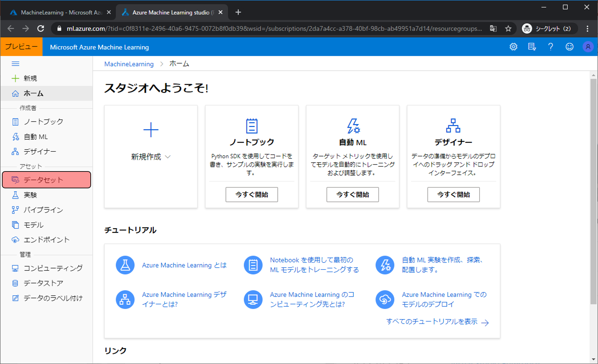Toggle the hamburger navigation menu icon
The height and width of the screenshot is (364, 598).
(15, 64)
